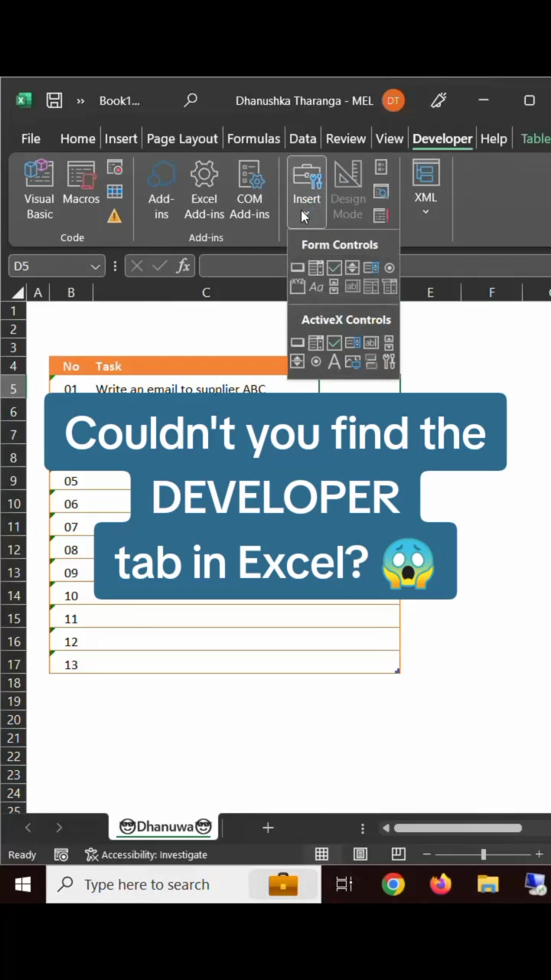
Task: Open COM Add-ins manager
Action: click(x=249, y=191)
